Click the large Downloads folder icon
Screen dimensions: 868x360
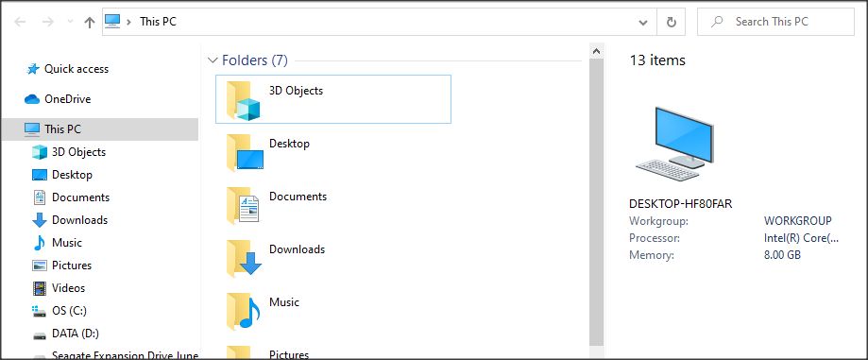click(244, 258)
